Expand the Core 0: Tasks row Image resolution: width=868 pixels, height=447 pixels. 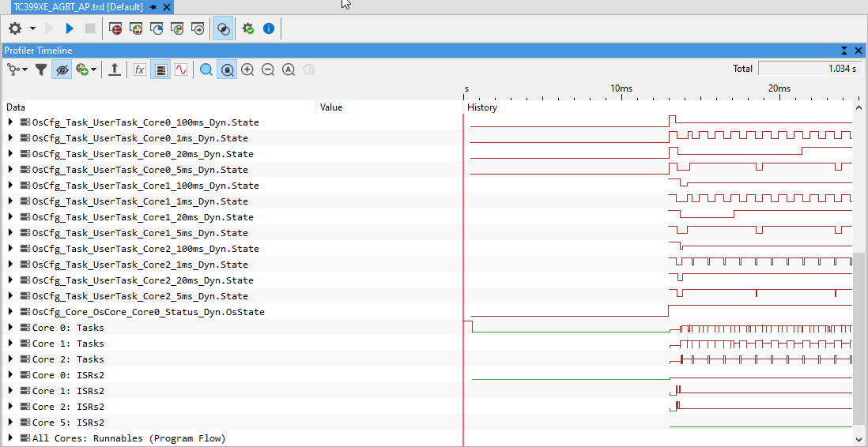pos(10,328)
